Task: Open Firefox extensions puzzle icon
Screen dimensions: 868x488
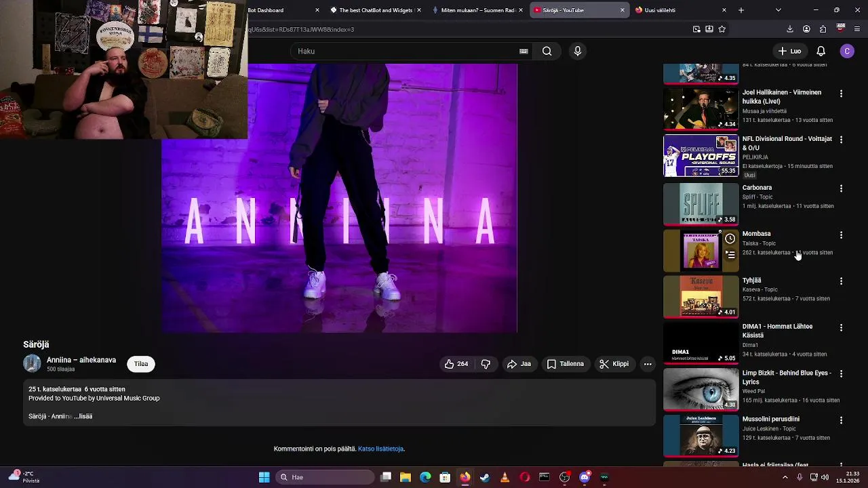Action: click(x=823, y=29)
